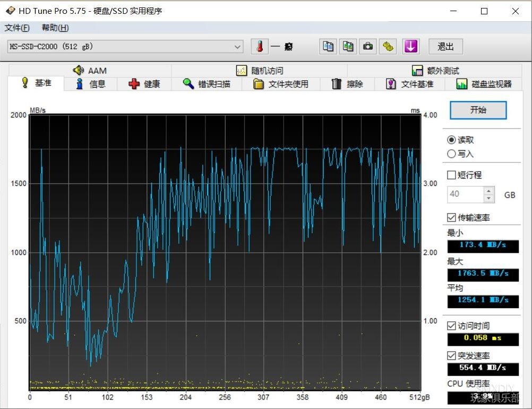The height and width of the screenshot is (409, 532).
Task: Click the HD Tune Pro title bar icon
Action: click(x=11, y=11)
